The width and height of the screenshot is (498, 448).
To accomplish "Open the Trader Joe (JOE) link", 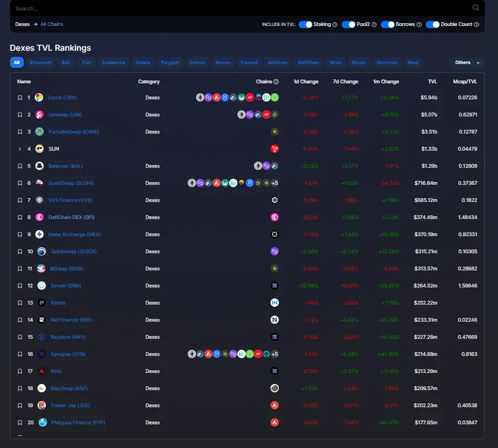I will [x=70, y=406].
